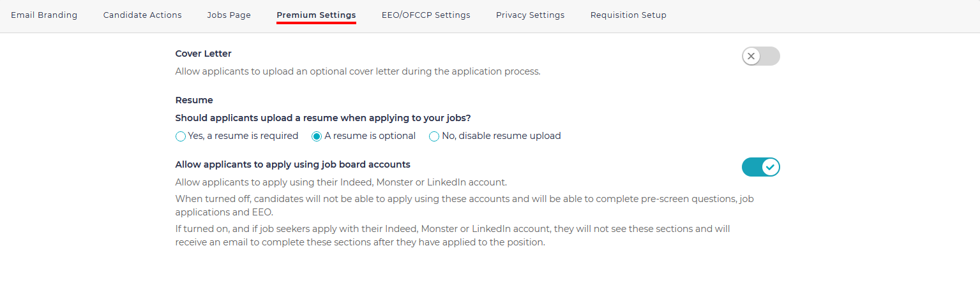The image size is (980, 283).
Task: Switch to the Candidate Actions tab
Action: pos(142,15)
